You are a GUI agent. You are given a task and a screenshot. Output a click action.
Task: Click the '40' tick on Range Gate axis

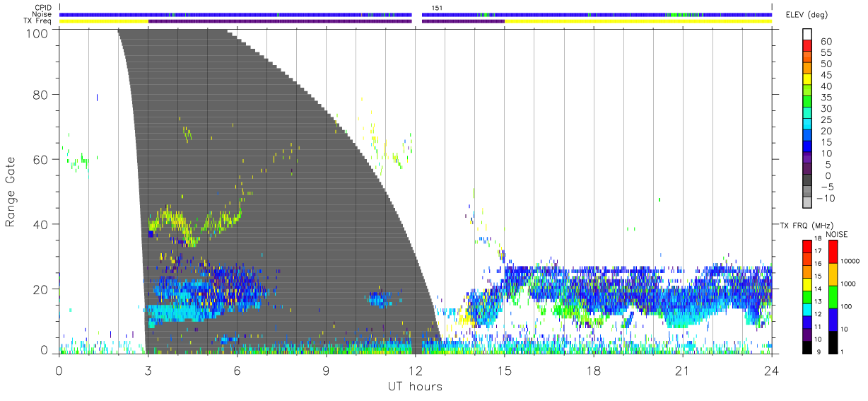point(41,224)
